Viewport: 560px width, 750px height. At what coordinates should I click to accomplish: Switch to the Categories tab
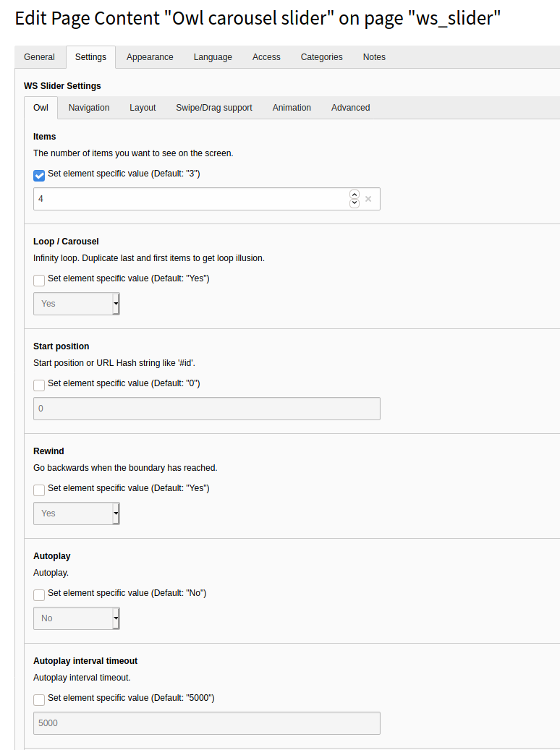[x=321, y=57]
